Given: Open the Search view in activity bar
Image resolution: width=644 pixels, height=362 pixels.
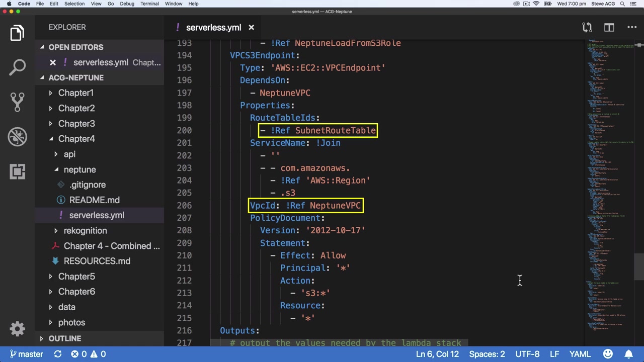Looking at the screenshot, I should pyautogui.click(x=17, y=67).
